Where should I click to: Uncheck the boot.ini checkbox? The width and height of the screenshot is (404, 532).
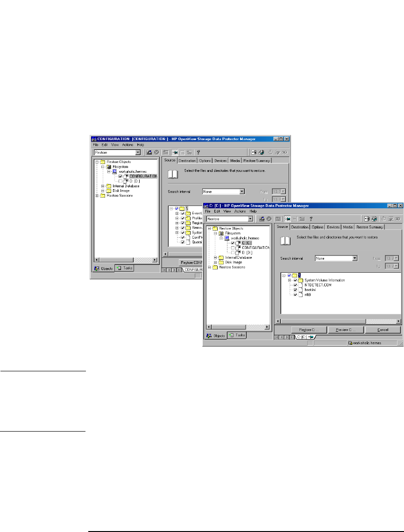point(295,290)
